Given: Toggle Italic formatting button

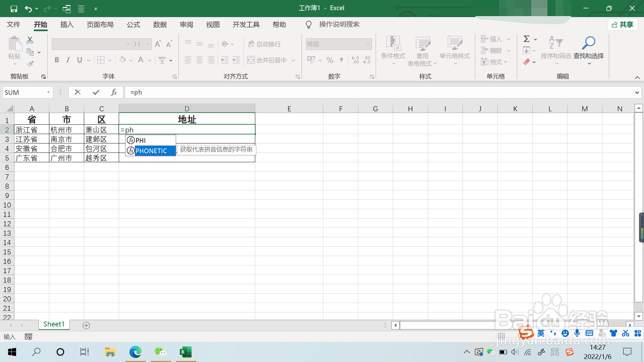Looking at the screenshot, I should pos(68,60).
